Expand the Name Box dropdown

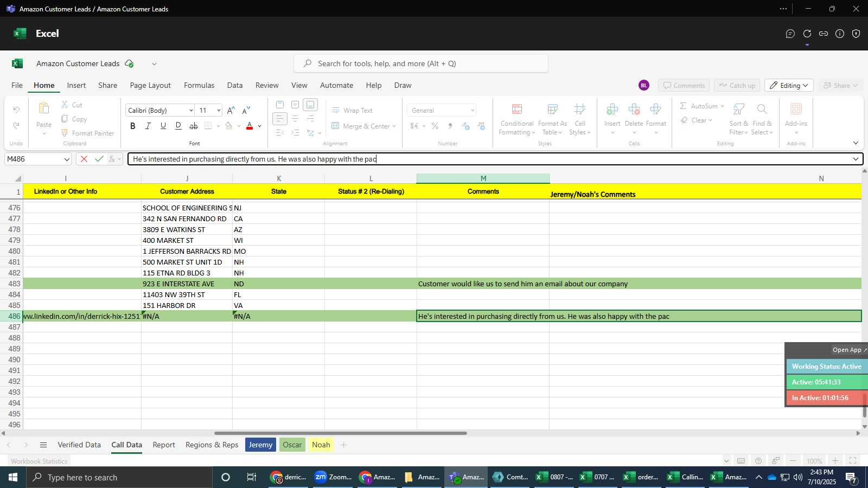(x=67, y=159)
